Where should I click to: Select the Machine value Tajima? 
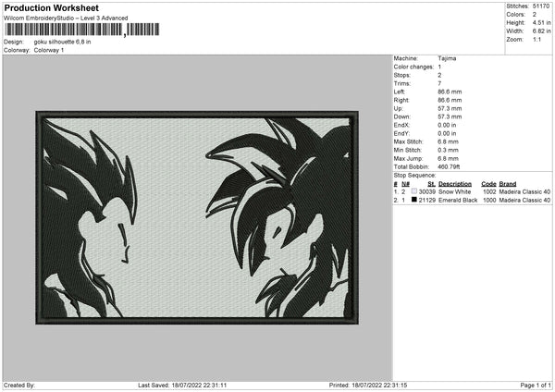click(447, 58)
